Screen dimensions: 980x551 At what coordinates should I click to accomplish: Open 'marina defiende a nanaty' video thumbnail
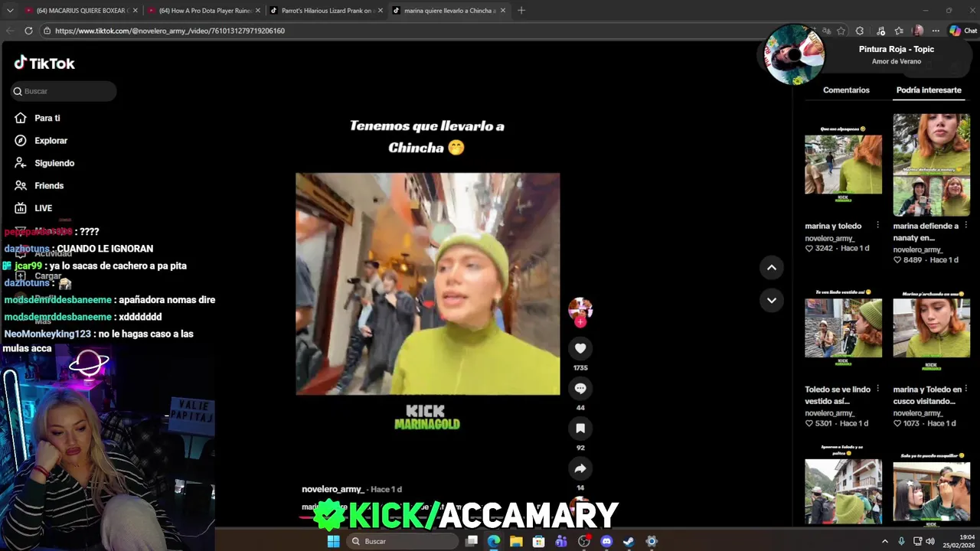click(x=931, y=165)
